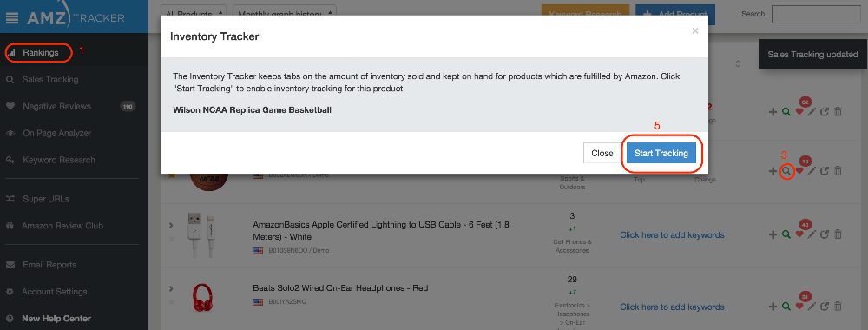
Task: Click the envelope icon beside Email Reports
Action: 10,265
